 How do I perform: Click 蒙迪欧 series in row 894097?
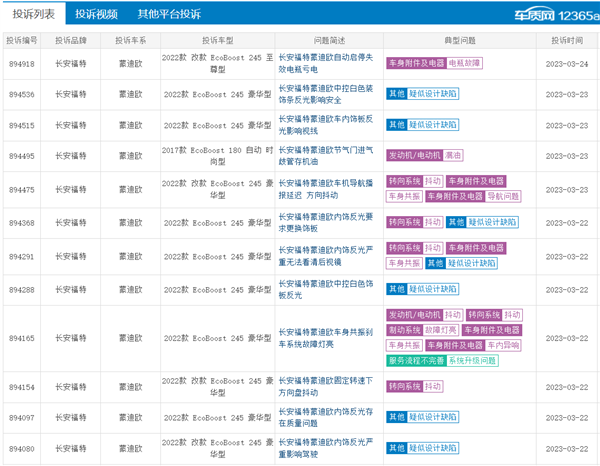click(x=130, y=417)
